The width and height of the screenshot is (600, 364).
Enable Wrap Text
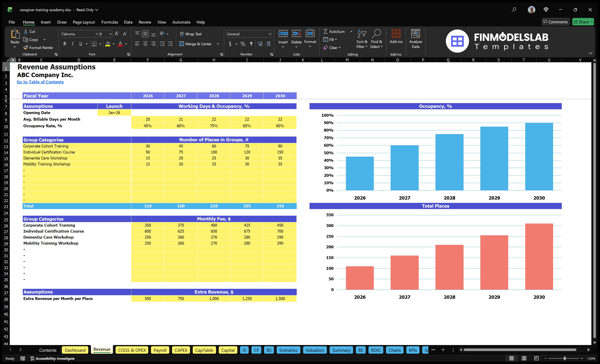point(191,34)
